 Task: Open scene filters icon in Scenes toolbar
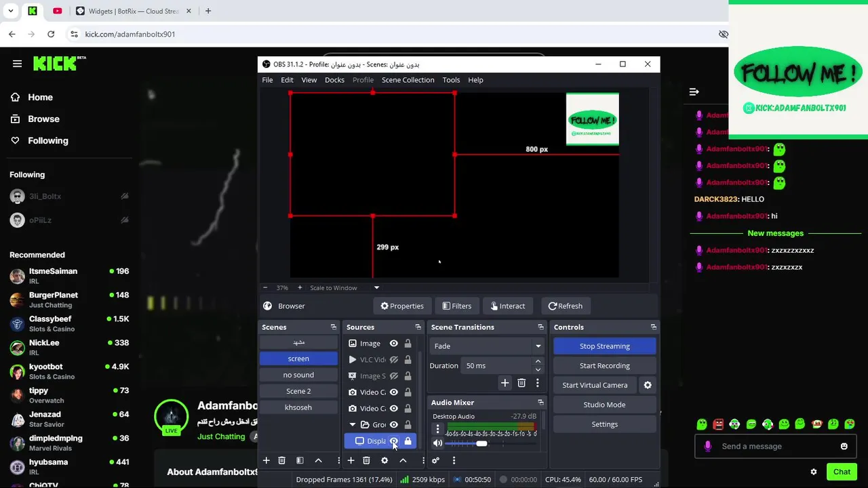tap(300, 460)
